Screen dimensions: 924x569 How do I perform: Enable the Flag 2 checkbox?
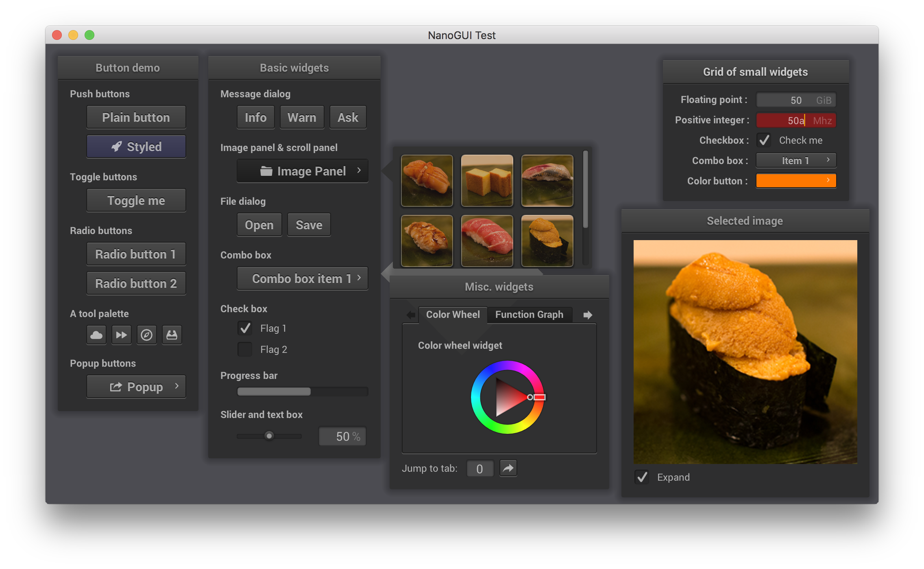244,349
